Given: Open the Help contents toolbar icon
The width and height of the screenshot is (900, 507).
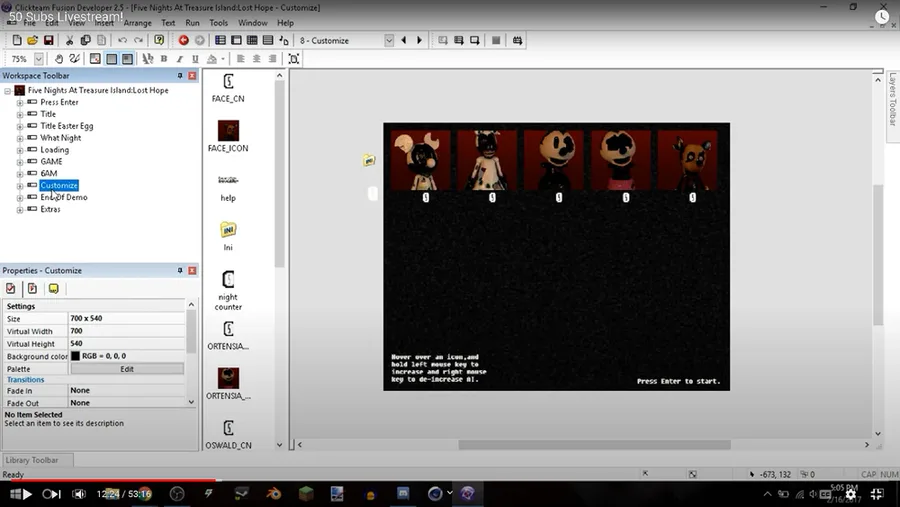Looking at the screenshot, I should point(159,40).
